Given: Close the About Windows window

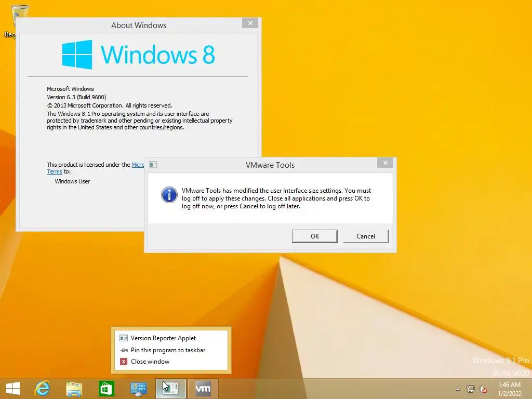Looking at the screenshot, I should click(x=250, y=23).
